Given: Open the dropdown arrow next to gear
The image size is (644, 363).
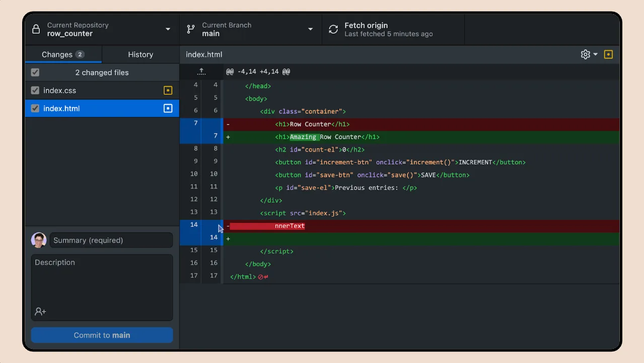Looking at the screenshot, I should [595, 54].
